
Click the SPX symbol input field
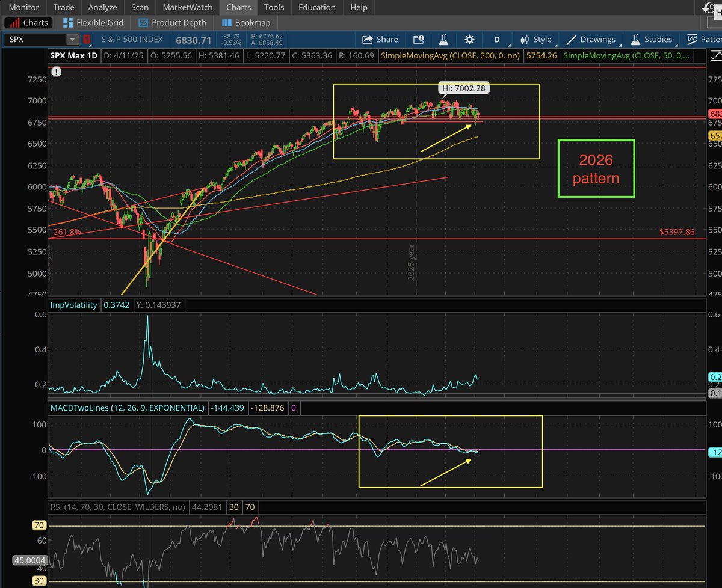click(35, 40)
